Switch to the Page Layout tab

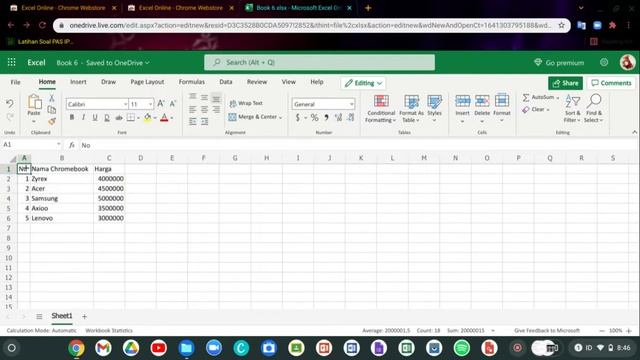tap(147, 82)
